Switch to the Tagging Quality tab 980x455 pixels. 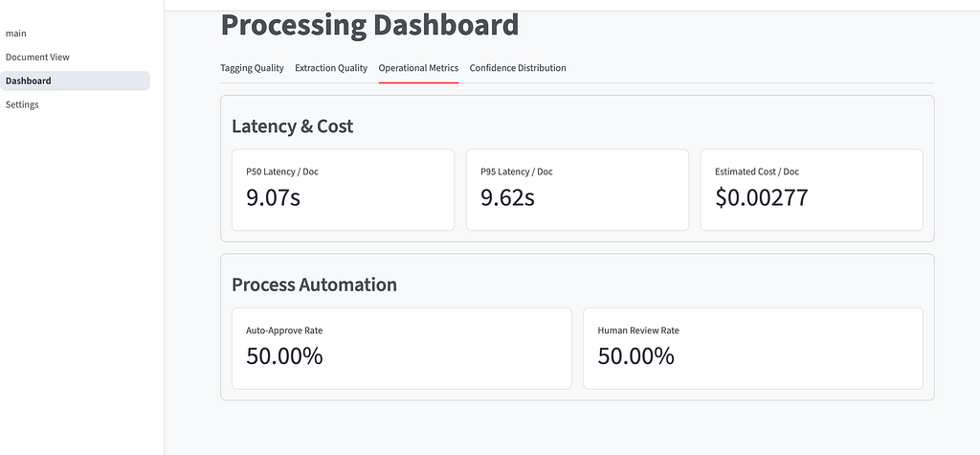tap(252, 68)
